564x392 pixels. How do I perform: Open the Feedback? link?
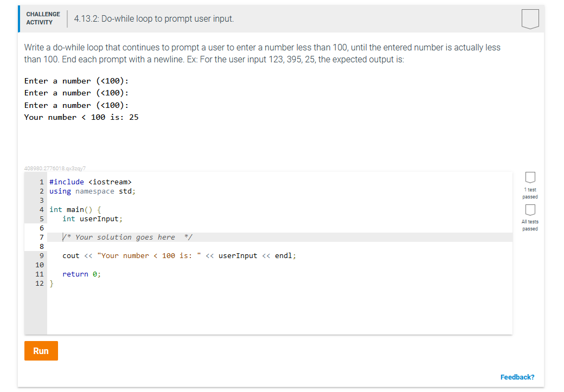coord(517,377)
